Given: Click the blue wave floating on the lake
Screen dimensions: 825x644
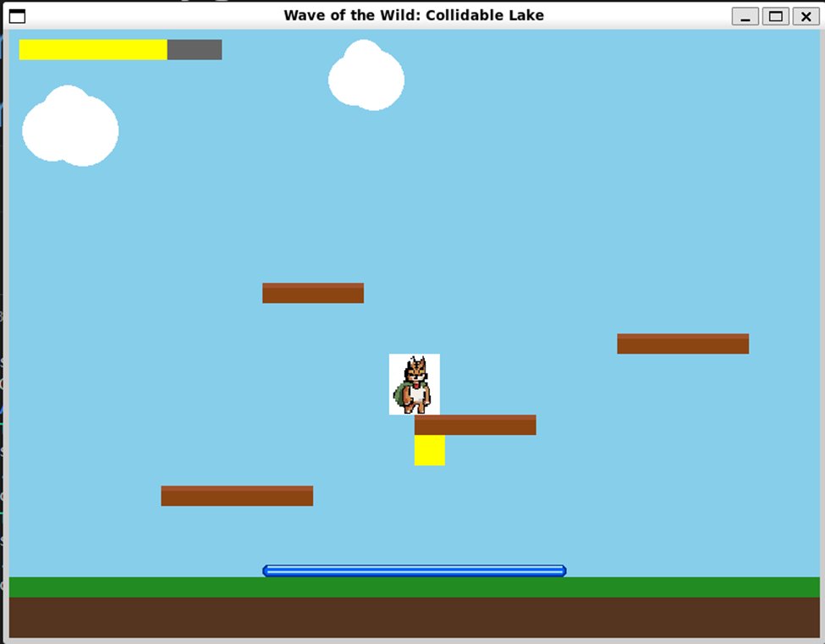Looking at the screenshot, I should click(414, 570).
